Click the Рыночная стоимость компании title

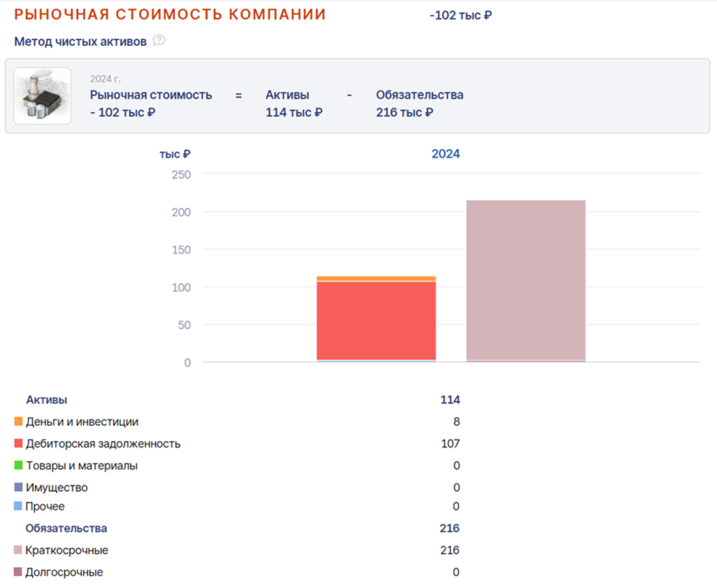(170, 14)
